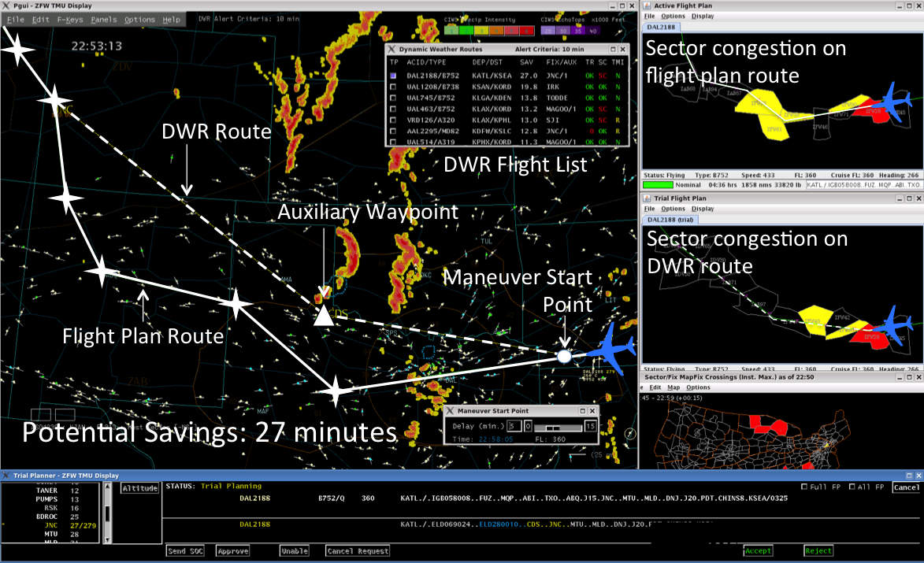Enable the TP checkbox for UAL1208/B738
This screenshot has width=924, height=563.
(392, 86)
